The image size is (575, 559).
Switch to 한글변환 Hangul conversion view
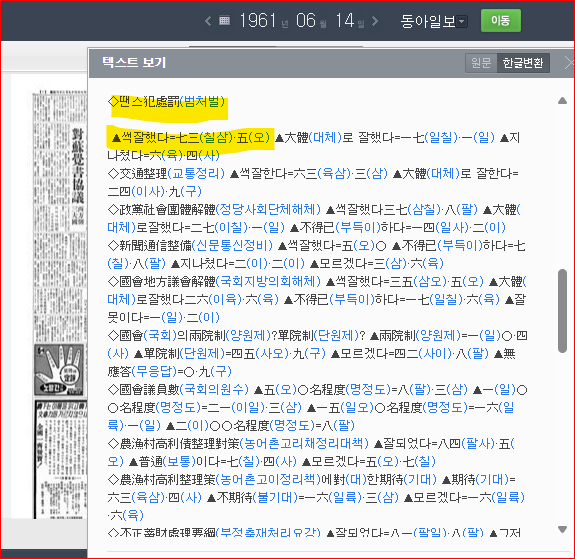tap(523, 63)
